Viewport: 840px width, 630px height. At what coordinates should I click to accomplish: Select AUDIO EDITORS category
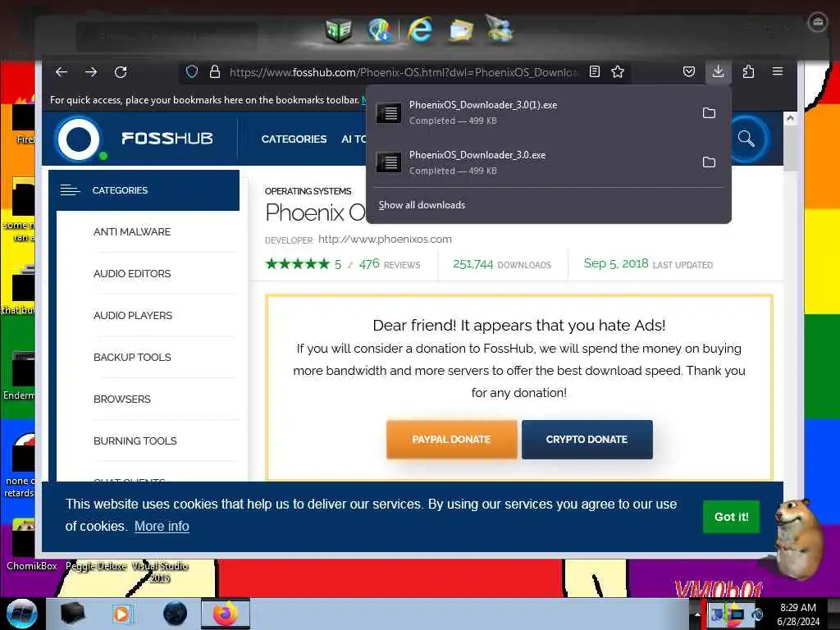[132, 274]
